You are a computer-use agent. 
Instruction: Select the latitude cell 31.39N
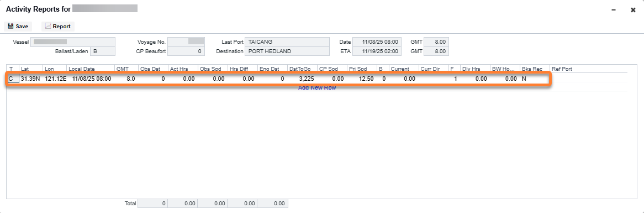31,79
